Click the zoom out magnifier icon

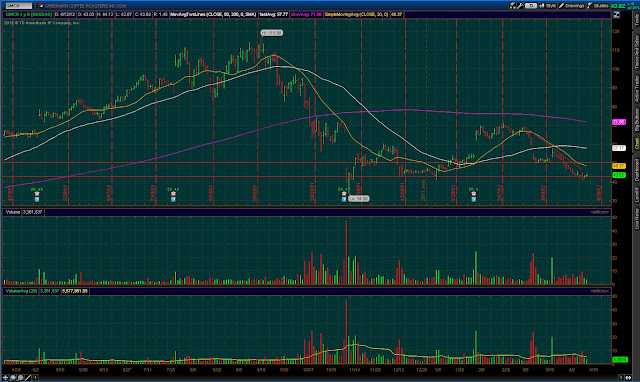tap(13, 378)
